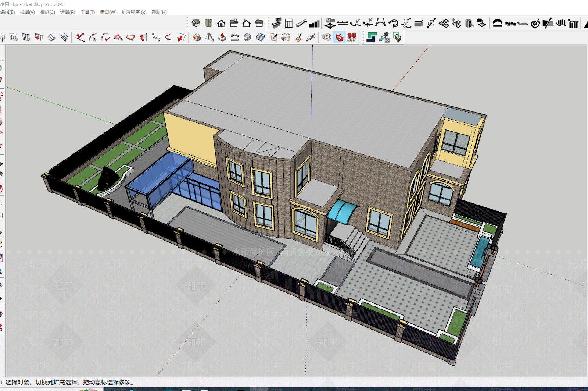Click the column row with curve icon

click(x=573, y=24)
